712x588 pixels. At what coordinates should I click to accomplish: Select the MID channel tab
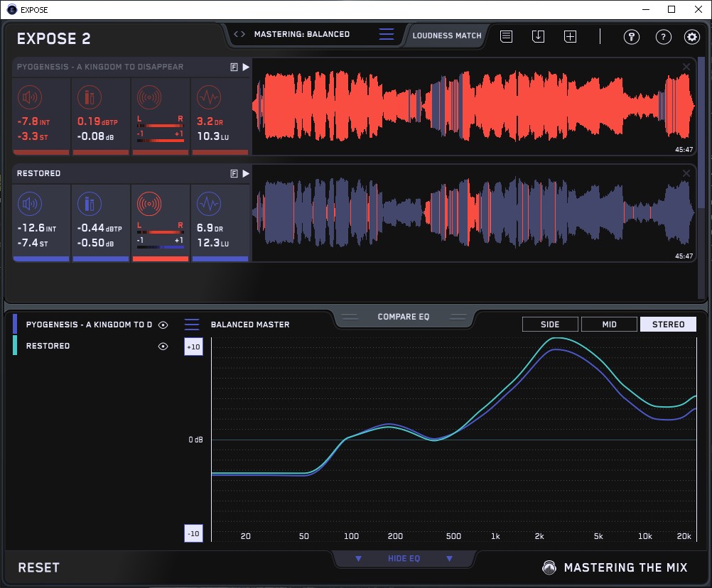pos(609,325)
